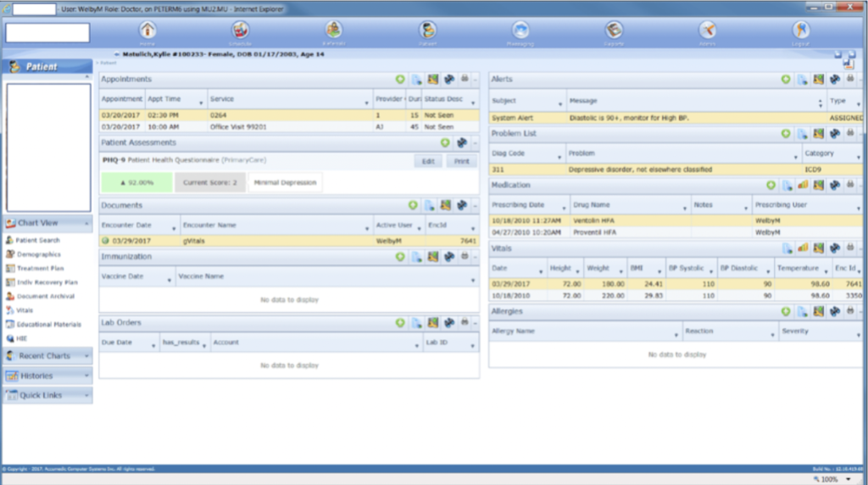The image size is (868, 485).
Task: Click Edit on PHQ-9 assessment
Action: [x=428, y=161]
